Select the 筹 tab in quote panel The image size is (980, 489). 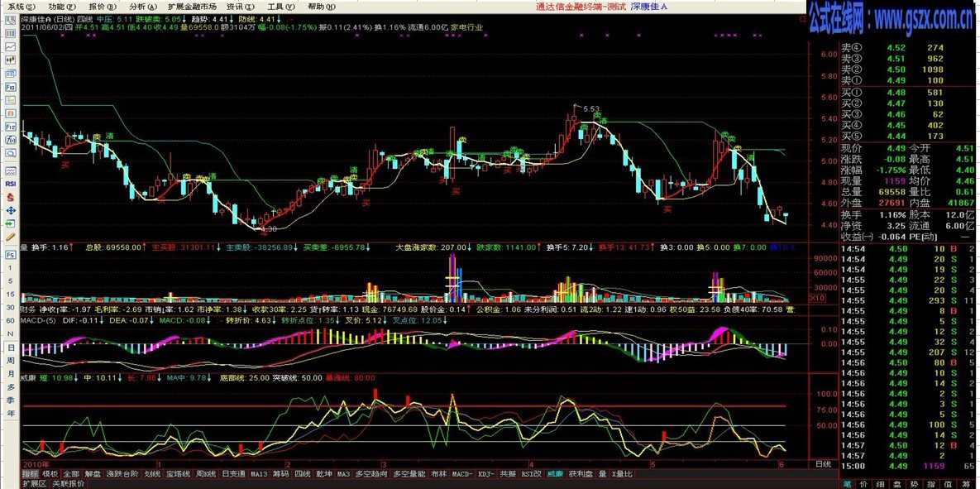(966, 484)
